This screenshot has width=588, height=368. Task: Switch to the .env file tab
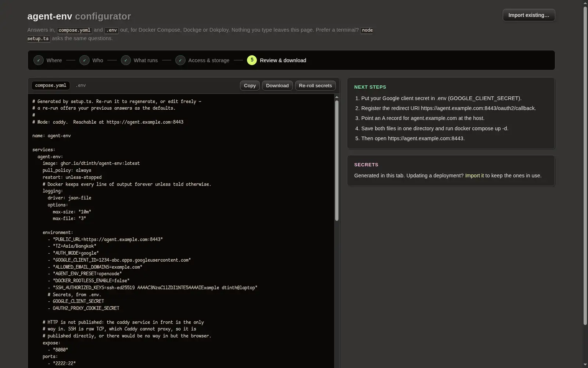[x=81, y=85]
